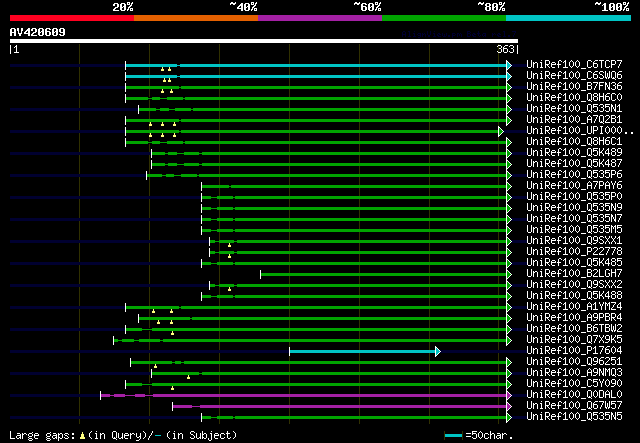The width and height of the screenshot is (640, 443).
Task: Open the UniRef100_Q5K488 entry
Action: pyautogui.click(x=574, y=296)
